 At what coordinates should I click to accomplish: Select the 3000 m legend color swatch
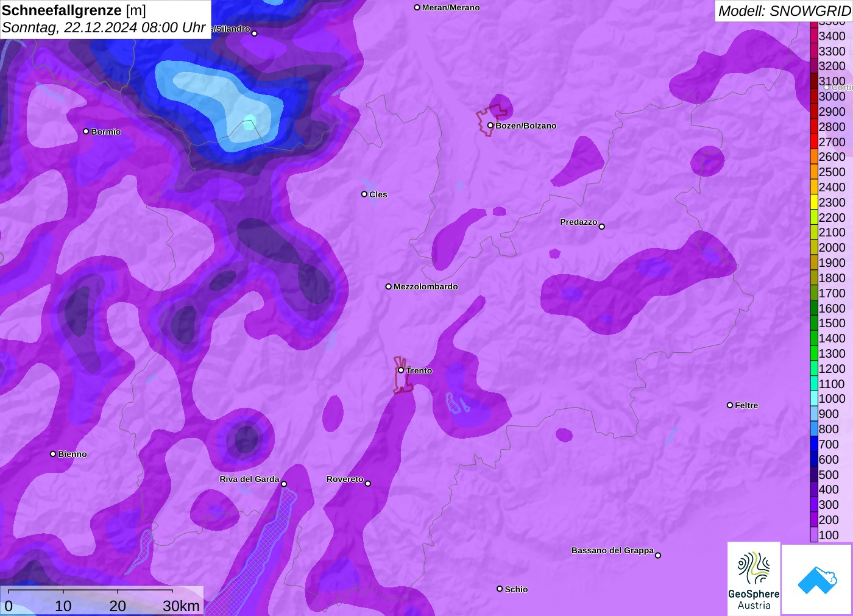[814, 96]
